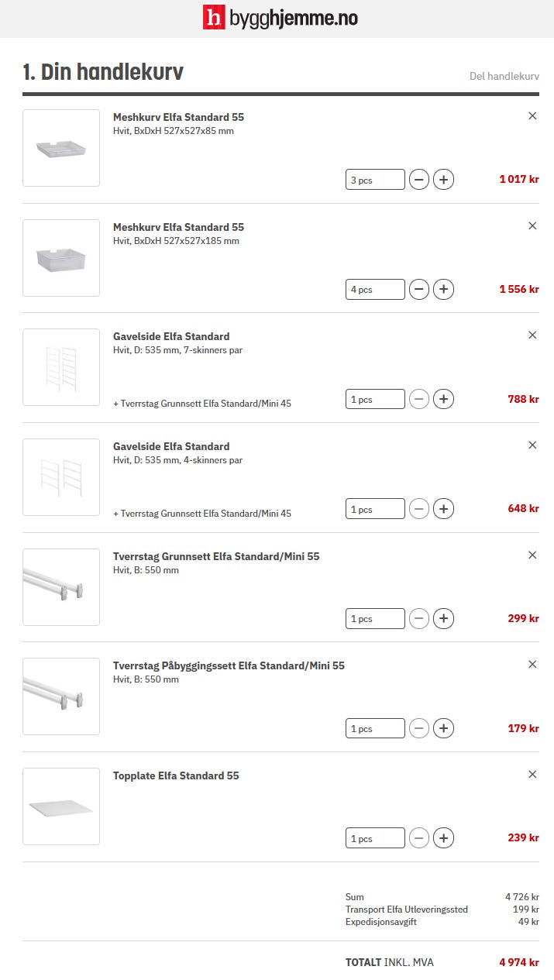Decrease quantity of 185 mm Meshkurv
The image size is (554, 980).
click(x=419, y=290)
